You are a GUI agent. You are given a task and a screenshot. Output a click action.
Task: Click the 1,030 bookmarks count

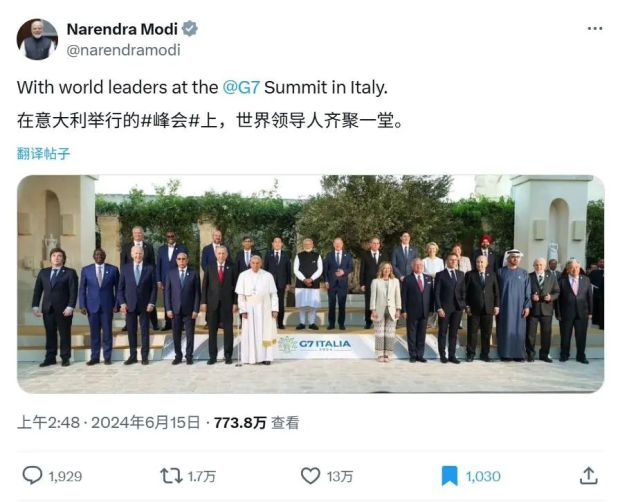pos(482,477)
